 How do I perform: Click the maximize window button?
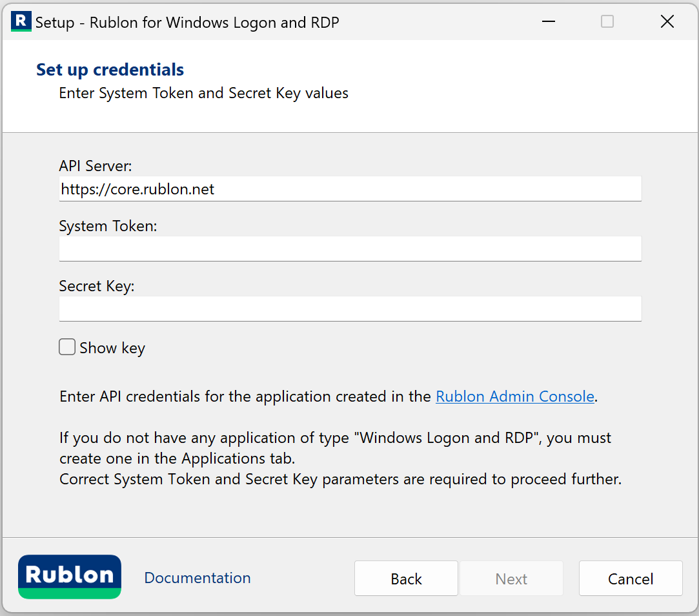607,22
